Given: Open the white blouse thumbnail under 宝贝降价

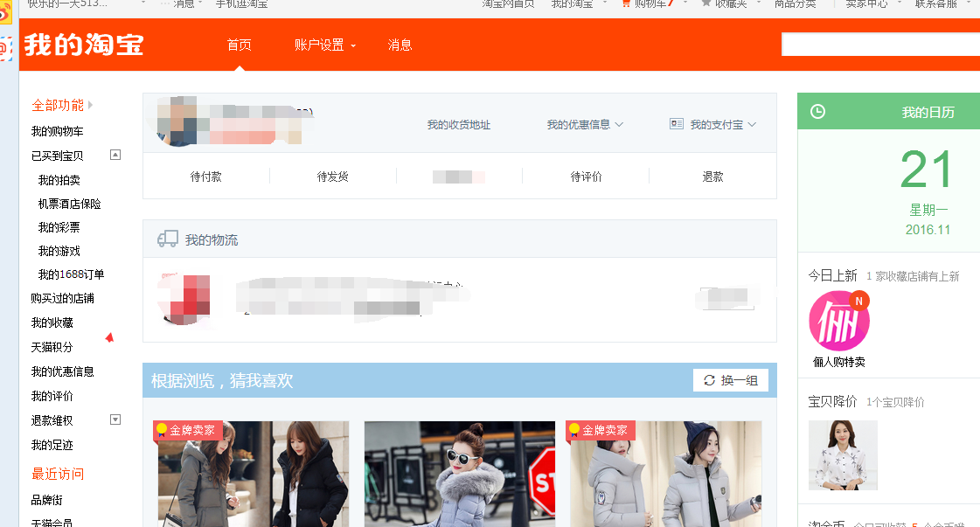Looking at the screenshot, I should coord(843,455).
